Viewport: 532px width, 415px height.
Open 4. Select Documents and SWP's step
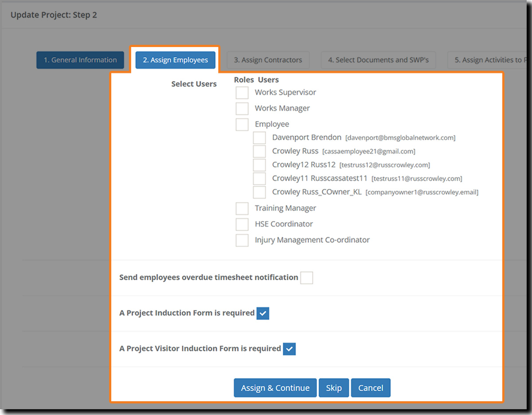tap(379, 60)
